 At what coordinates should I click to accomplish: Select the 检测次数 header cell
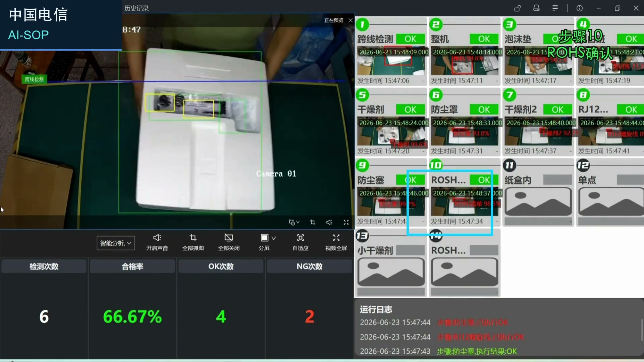[x=44, y=266]
